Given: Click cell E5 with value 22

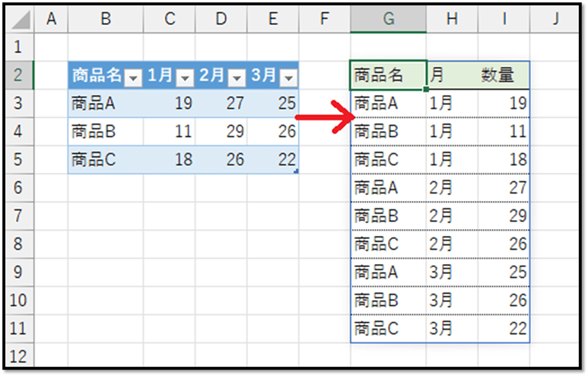Looking at the screenshot, I should coord(272,160).
